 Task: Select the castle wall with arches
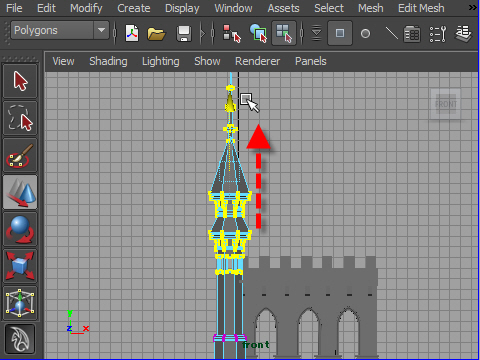click(x=310, y=307)
